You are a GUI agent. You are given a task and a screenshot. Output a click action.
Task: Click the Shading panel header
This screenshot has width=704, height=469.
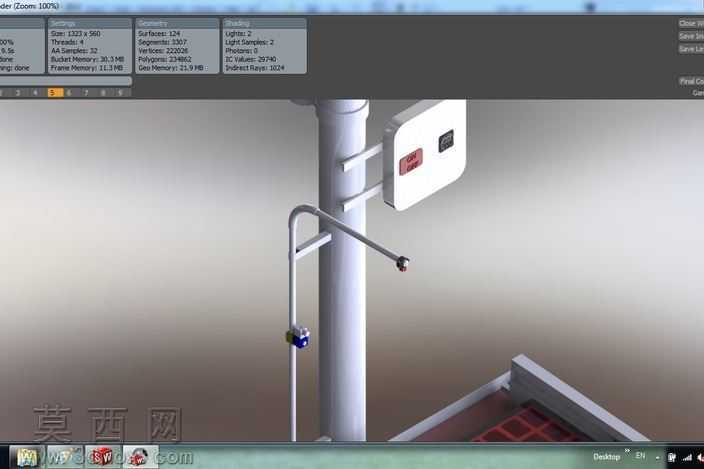click(x=264, y=23)
